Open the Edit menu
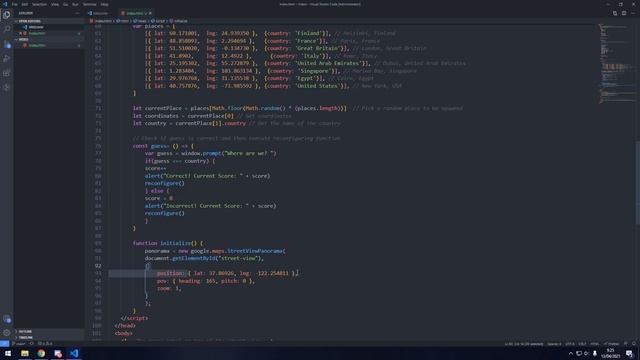The height and width of the screenshot is (360, 640). (x=25, y=4)
